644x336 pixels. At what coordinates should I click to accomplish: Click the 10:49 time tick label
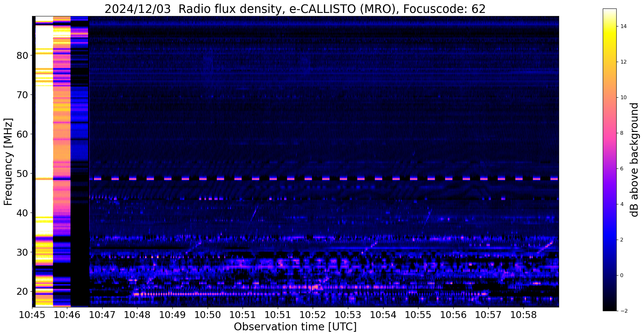172,315
